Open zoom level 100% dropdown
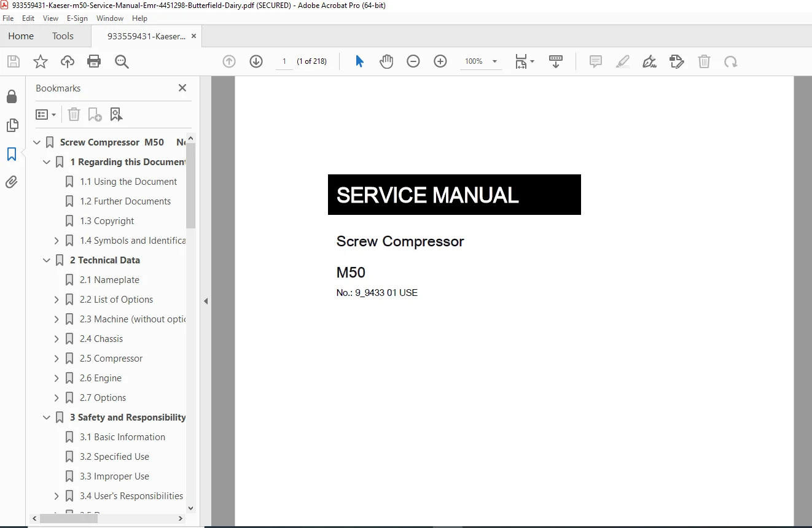 pos(481,61)
